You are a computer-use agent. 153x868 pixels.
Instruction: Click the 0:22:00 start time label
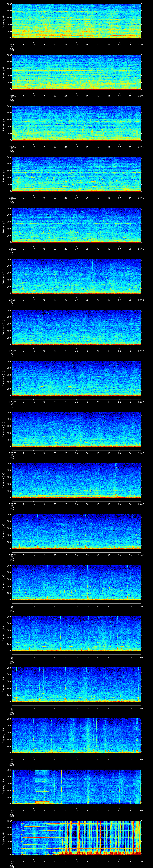click(12, 147)
